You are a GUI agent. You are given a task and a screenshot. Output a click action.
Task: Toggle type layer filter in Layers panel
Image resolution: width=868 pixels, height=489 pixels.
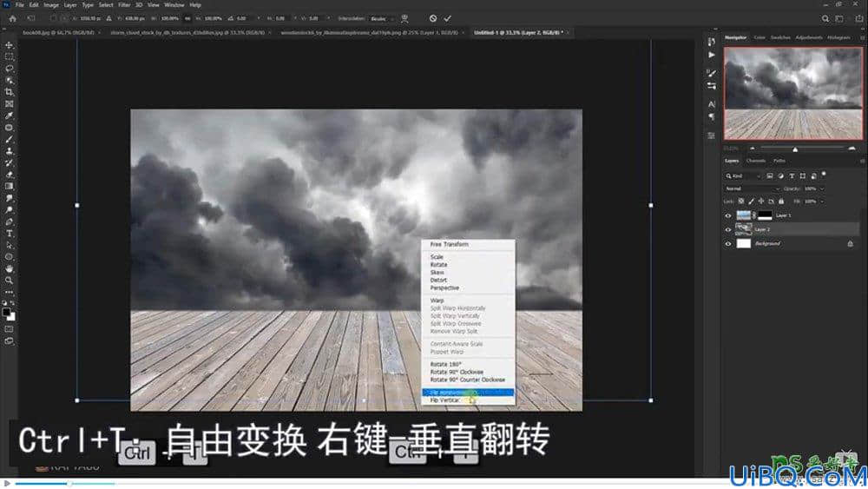[x=792, y=176]
